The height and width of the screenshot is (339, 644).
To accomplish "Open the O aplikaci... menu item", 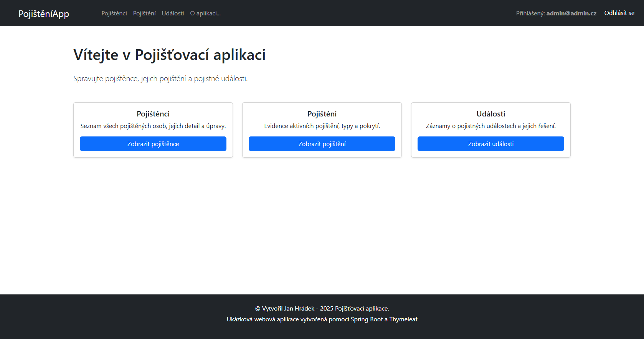I will (205, 13).
